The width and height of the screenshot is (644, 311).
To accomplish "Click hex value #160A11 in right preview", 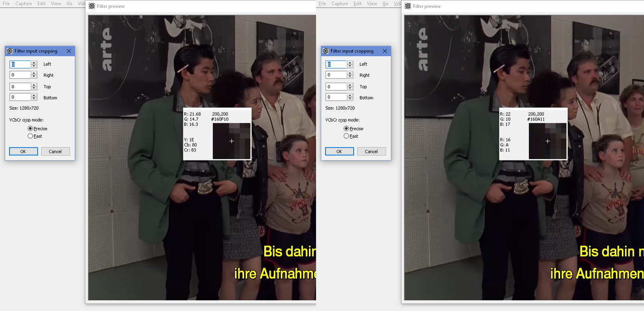I will (536, 119).
